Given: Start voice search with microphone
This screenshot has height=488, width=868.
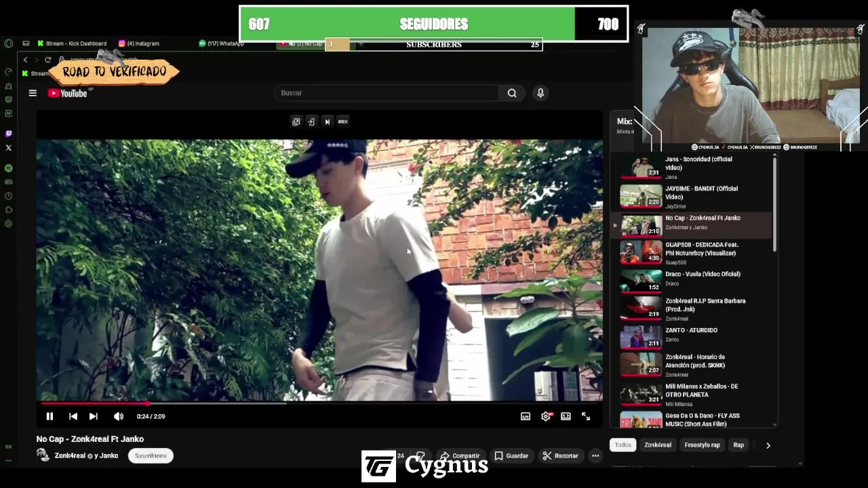Looking at the screenshot, I should (x=540, y=93).
